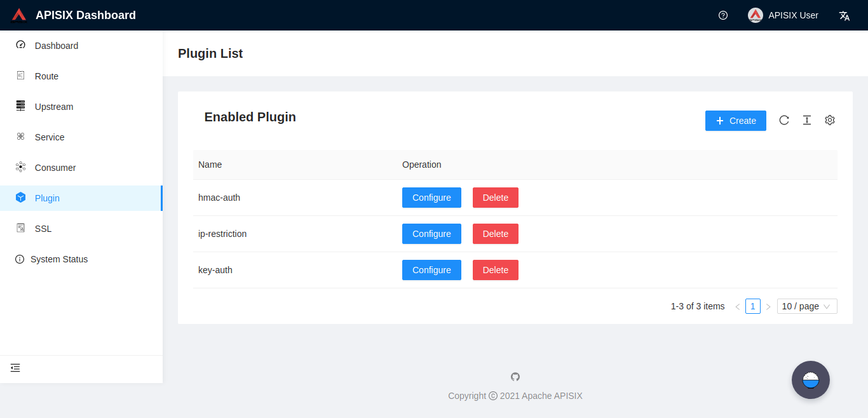Open help using the question mark icon
The height and width of the screenshot is (418, 868).
722,15
